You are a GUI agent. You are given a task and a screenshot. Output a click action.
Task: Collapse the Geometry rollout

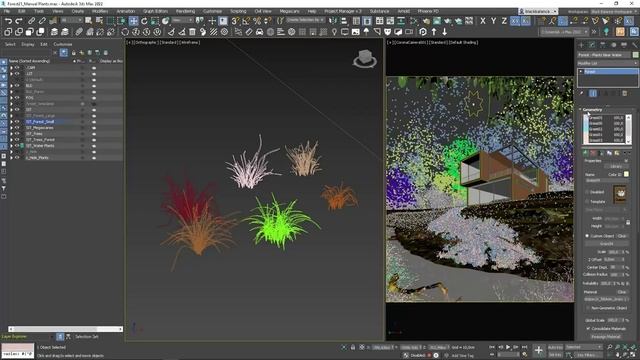point(592,109)
